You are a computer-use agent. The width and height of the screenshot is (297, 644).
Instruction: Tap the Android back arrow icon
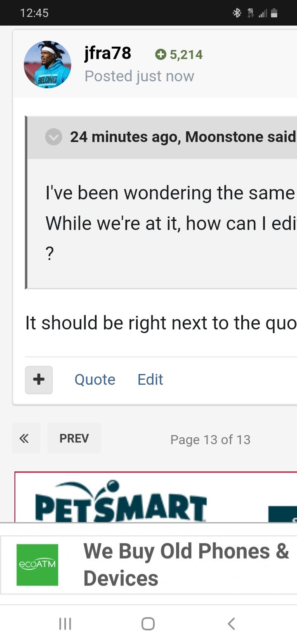pos(231,624)
